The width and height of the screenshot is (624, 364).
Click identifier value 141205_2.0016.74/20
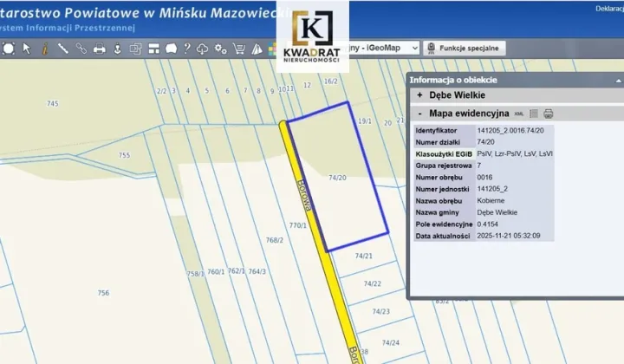pyautogui.click(x=510, y=131)
